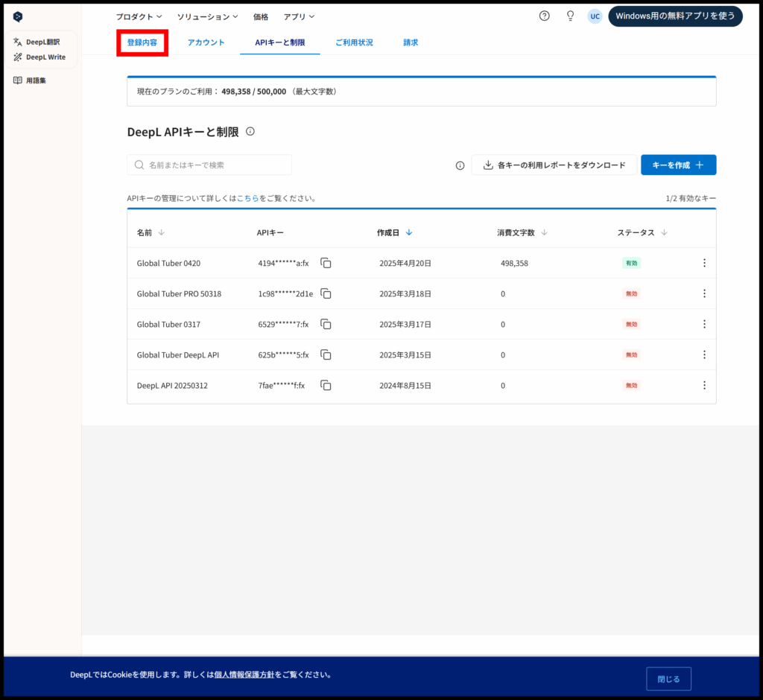Open DeepL Write in the sidebar

[39, 57]
